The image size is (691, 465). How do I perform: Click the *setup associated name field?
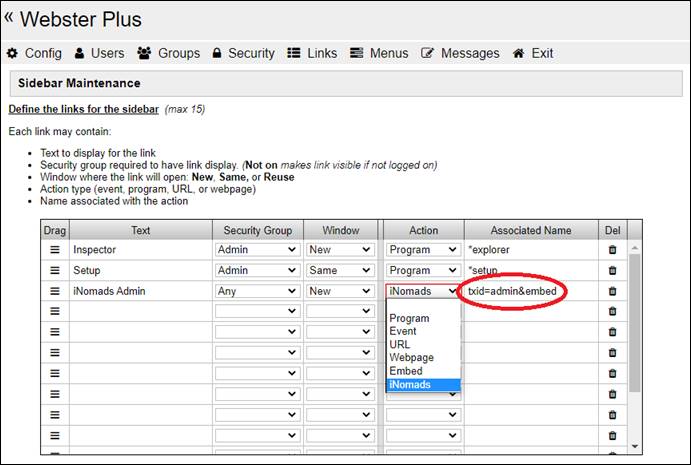pos(531,270)
